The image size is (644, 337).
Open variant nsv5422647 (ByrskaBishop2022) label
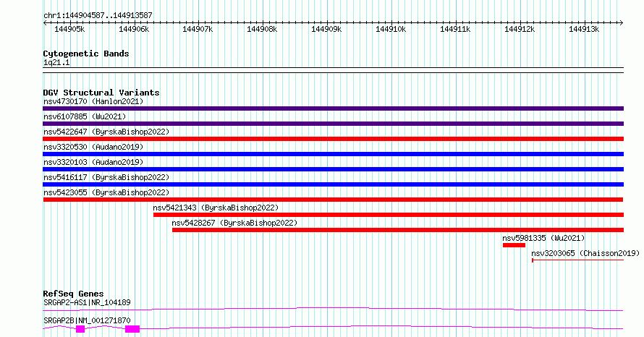[106, 132]
